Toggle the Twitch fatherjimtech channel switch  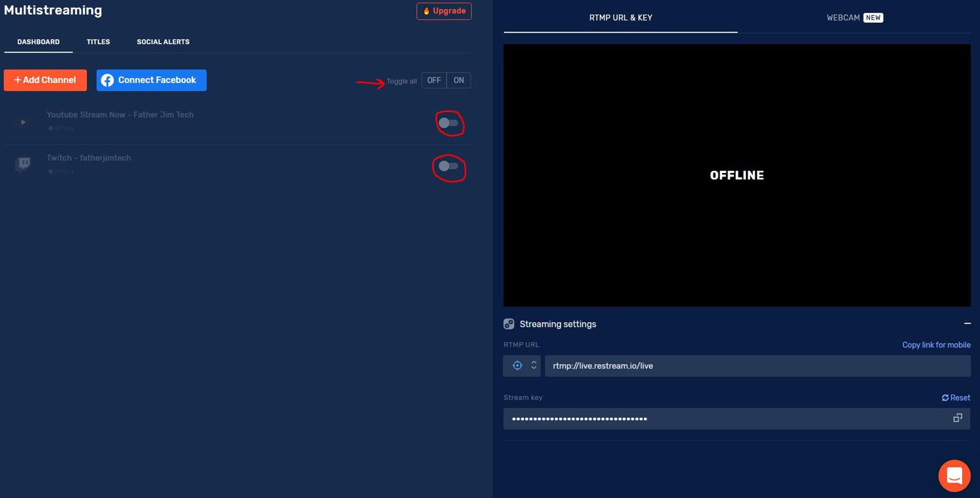449,166
